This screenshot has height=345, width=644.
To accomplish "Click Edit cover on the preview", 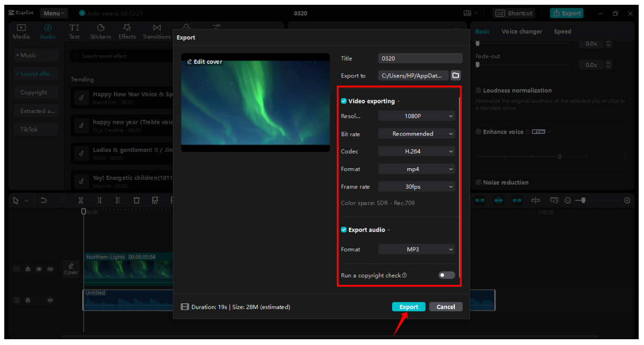I will 204,62.
